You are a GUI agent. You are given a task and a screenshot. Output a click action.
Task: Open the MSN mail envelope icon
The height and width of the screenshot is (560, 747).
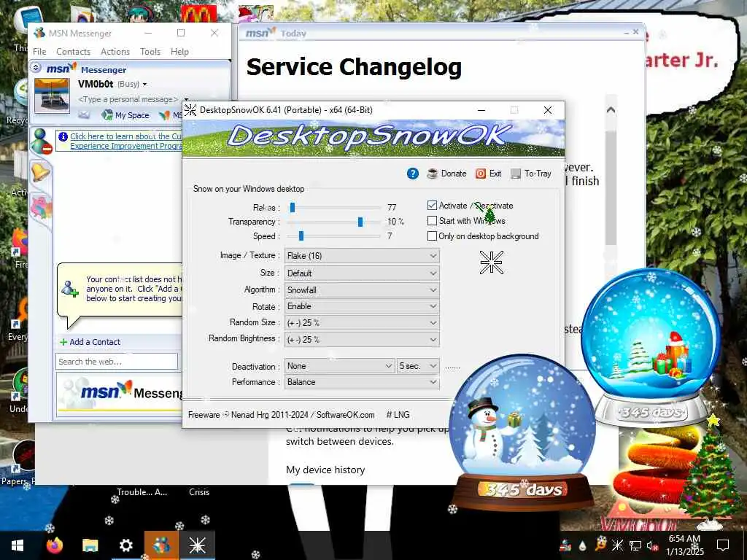coord(84,114)
